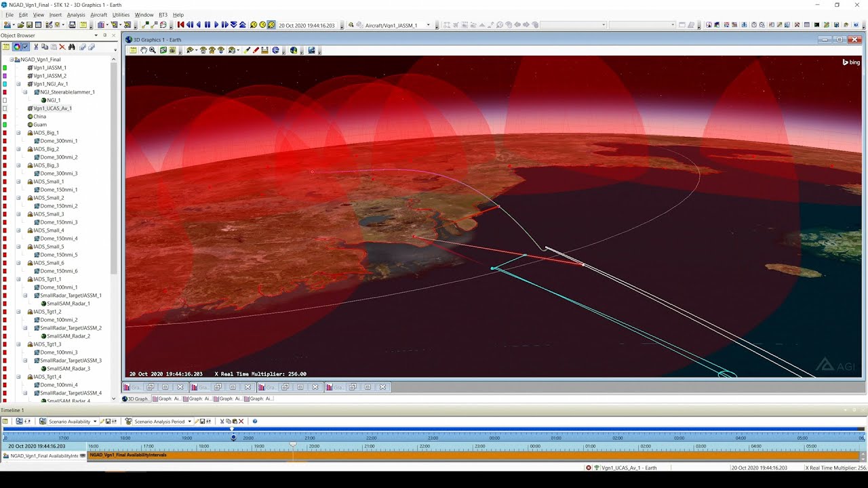Toggle the green checkbox beside Guam
The height and width of the screenshot is (488, 868).
point(5,125)
